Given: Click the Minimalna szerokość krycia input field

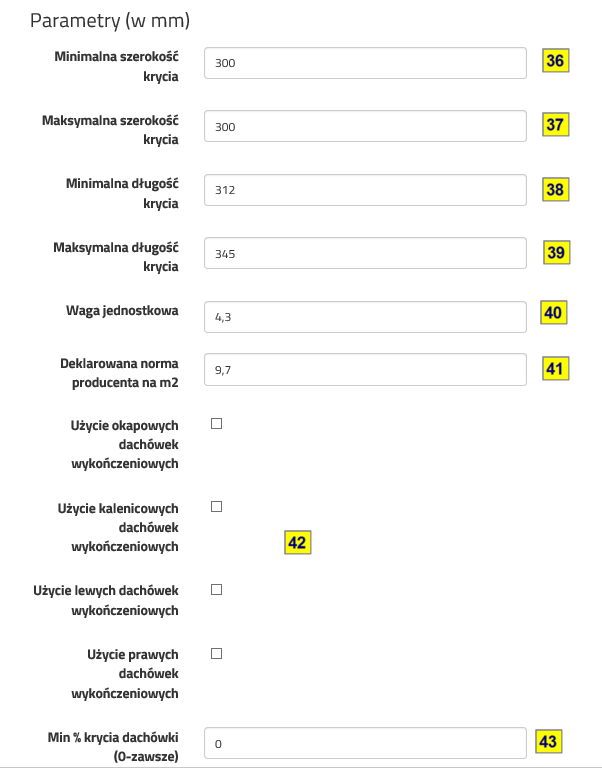Looking at the screenshot, I should [x=364, y=63].
